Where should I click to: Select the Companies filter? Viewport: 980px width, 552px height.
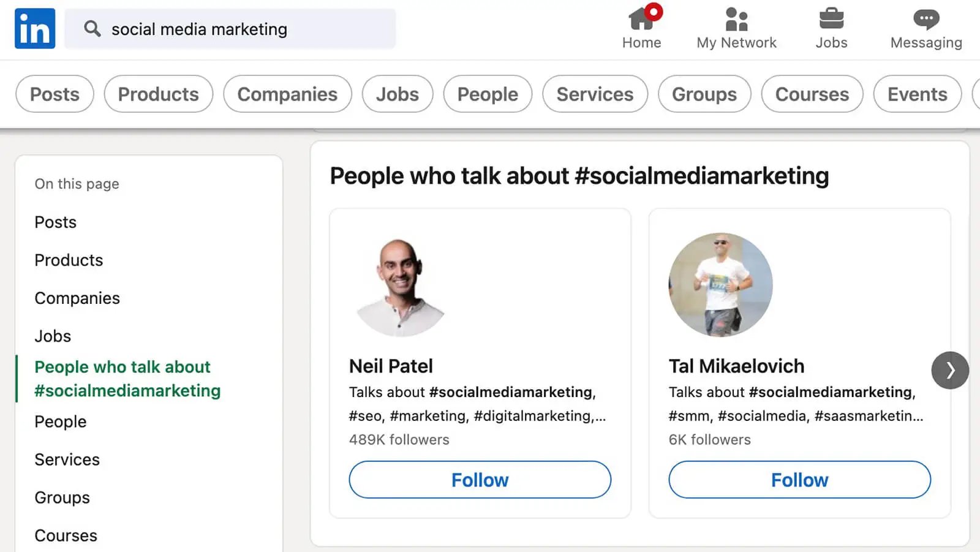click(x=287, y=94)
